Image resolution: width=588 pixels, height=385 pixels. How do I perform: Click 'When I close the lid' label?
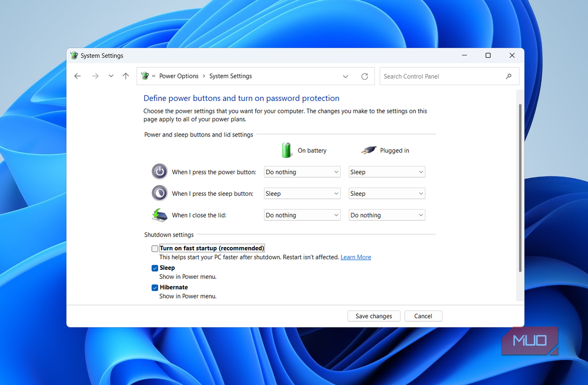point(199,215)
